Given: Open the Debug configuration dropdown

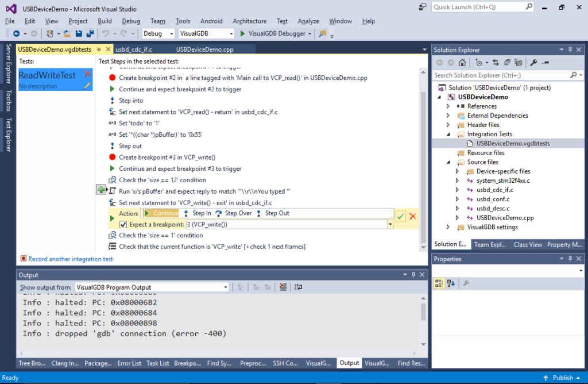Looking at the screenshot, I should [171, 33].
